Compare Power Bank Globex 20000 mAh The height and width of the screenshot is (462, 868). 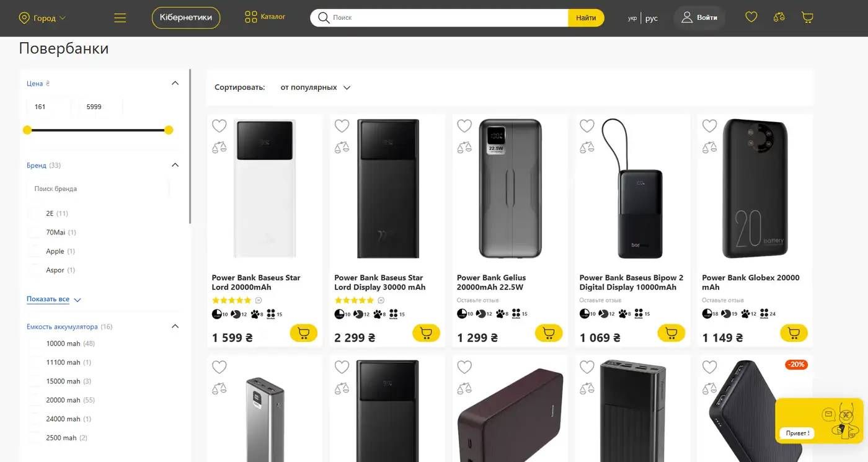coord(709,148)
